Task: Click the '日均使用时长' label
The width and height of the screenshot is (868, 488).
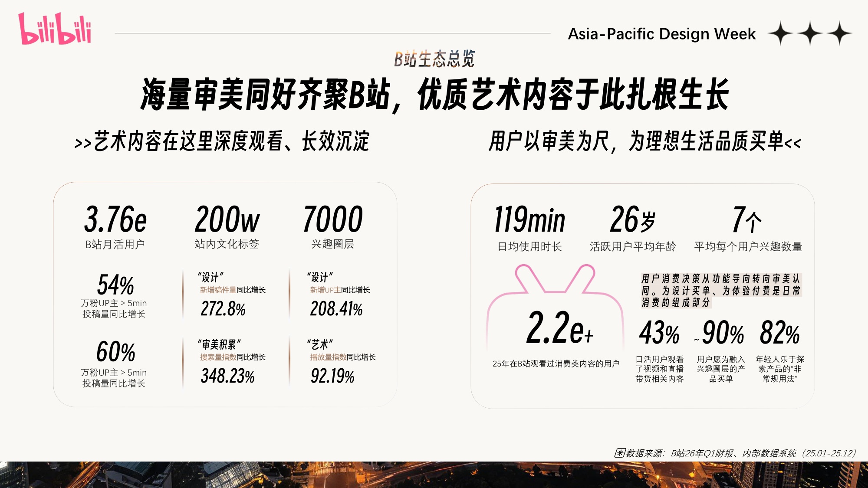Action: pos(529,246)
